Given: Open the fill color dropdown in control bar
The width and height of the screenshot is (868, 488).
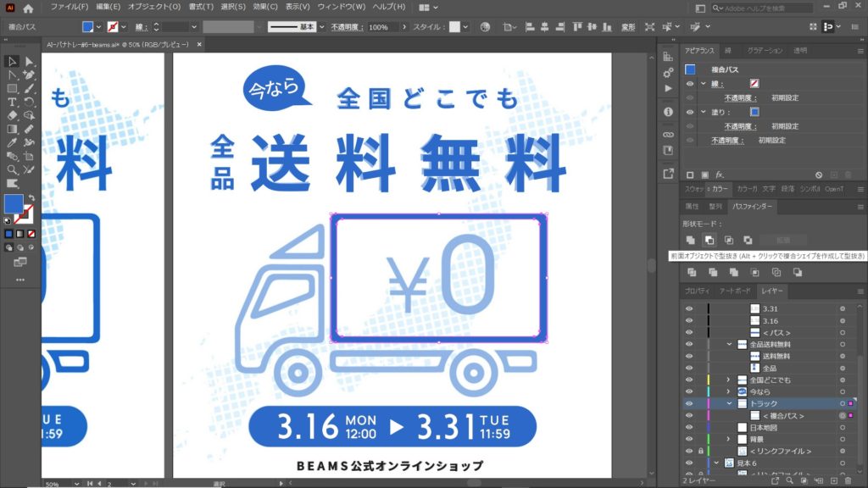Looking at the screenshot, I should tap(98, 27).
